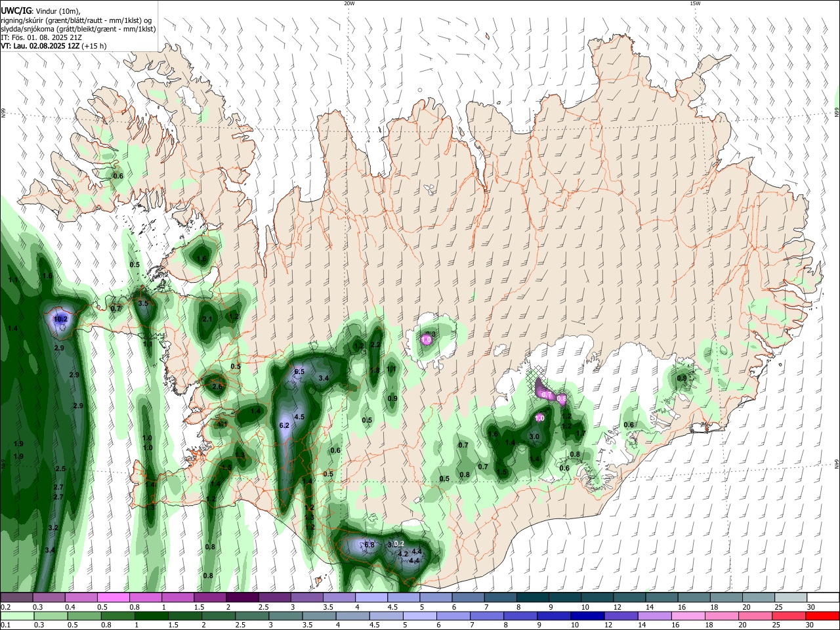840x630 pixels.
Task: Click the '4.2' value near the south coast
Action: coord(404,554)
